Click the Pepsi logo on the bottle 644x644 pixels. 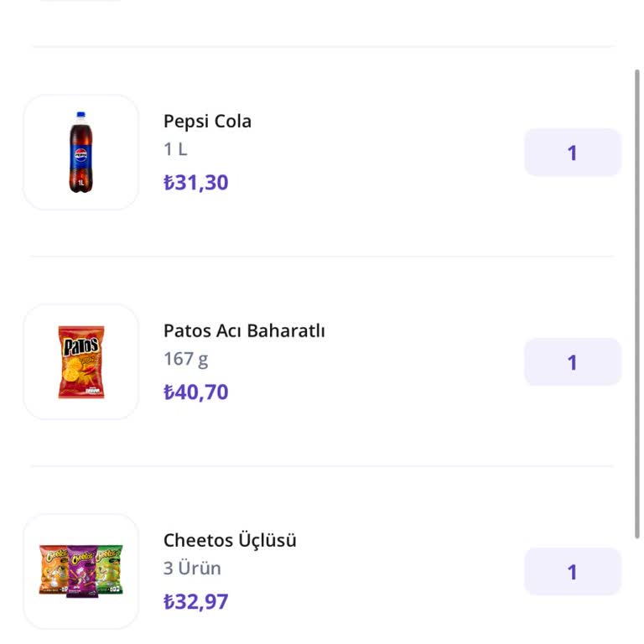tap(80, 155)
